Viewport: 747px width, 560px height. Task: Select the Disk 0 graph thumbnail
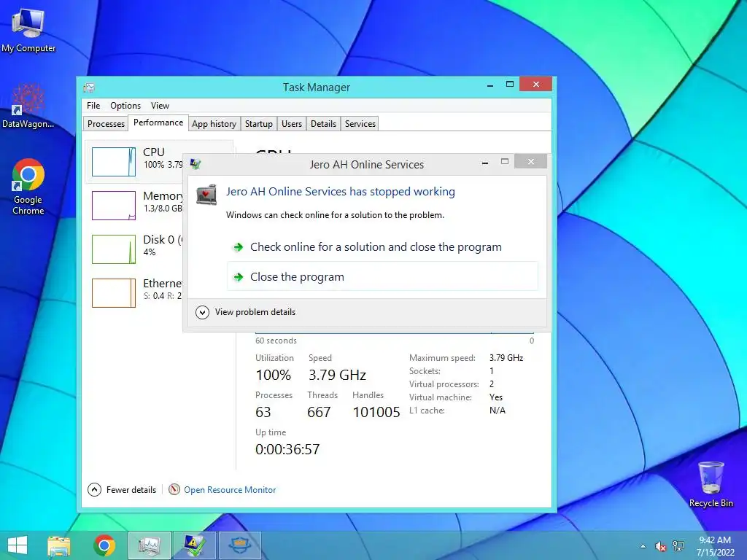click(x=114, y=249)
